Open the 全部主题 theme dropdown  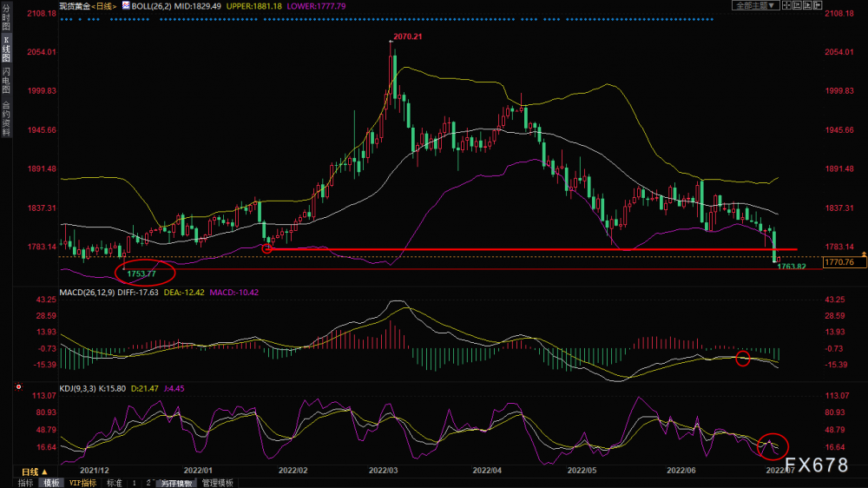[x=756, y=5]
